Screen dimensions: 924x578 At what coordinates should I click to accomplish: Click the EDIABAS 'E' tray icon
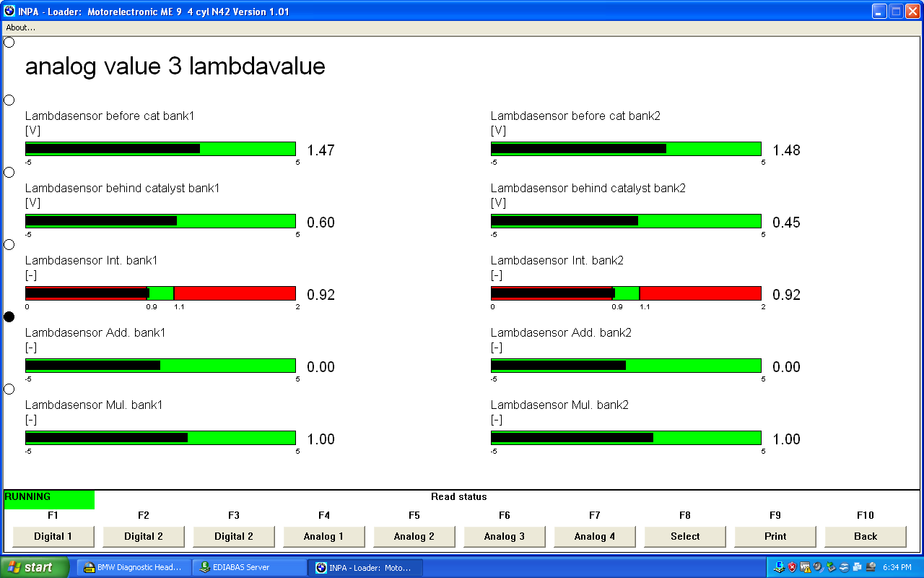[780, 567]
